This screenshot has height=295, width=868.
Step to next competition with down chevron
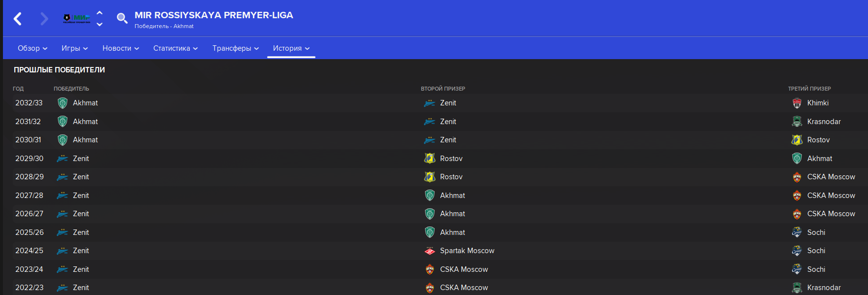coord(100,24)
